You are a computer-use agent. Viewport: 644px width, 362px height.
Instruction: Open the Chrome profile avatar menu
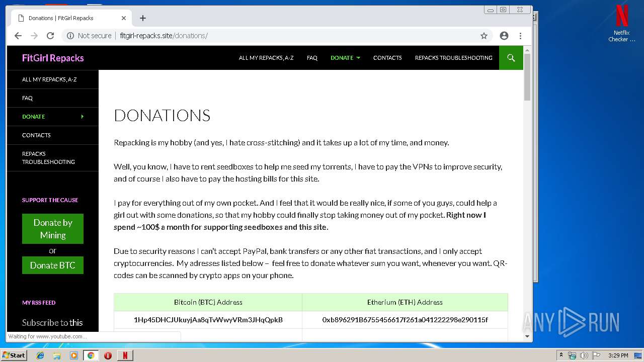click(504, 36)
